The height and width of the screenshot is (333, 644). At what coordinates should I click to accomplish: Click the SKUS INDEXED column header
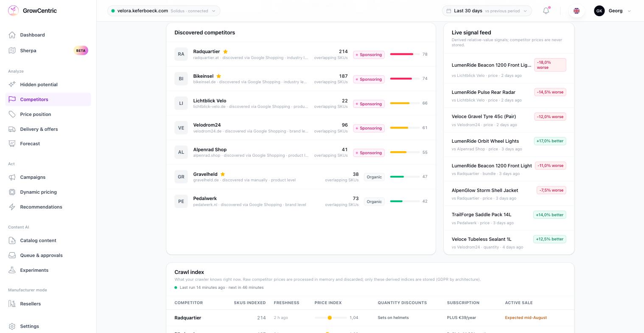tap(249, 303)
